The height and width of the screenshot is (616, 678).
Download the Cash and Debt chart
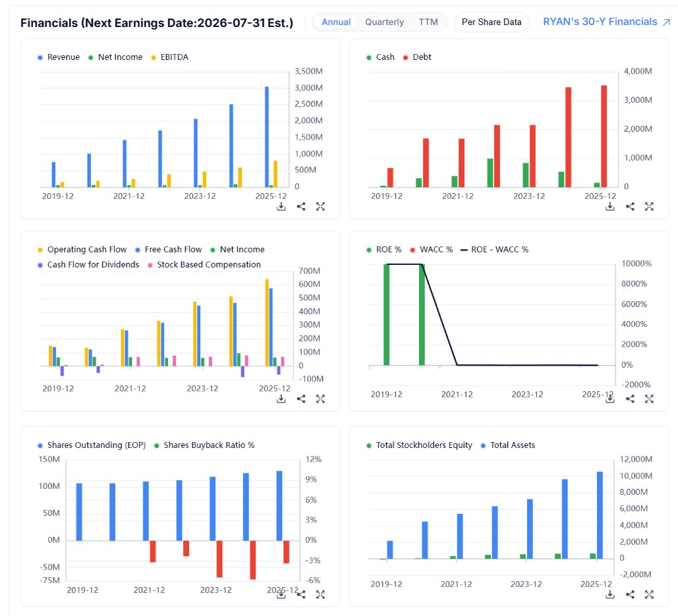point(610,207)
